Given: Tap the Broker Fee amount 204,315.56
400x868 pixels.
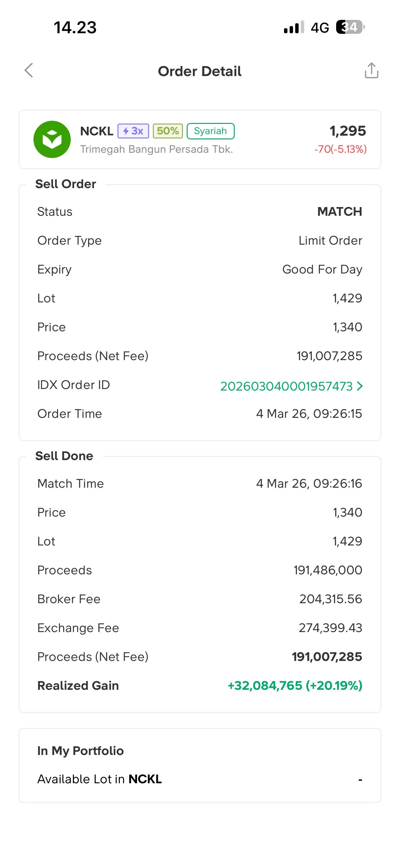Looking at the screenshot, I should 330,599.
